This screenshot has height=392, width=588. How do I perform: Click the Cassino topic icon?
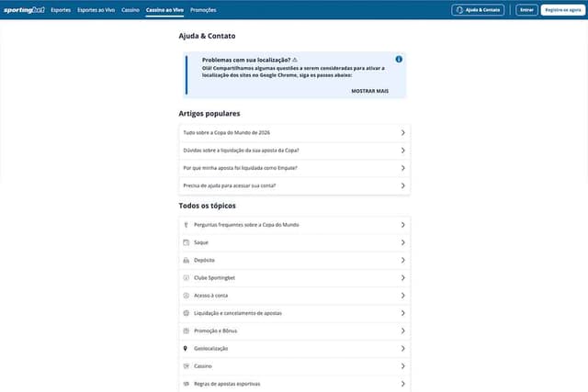[x=186, y=366]
